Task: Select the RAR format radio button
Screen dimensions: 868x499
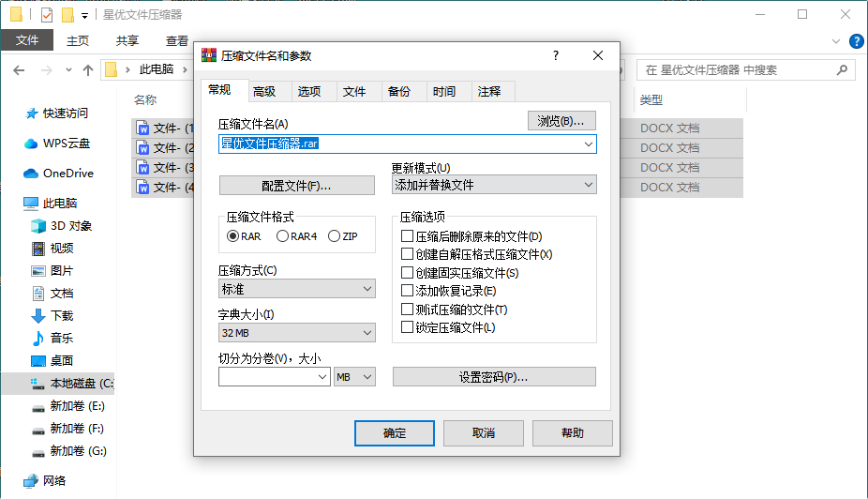Action: 233,236
